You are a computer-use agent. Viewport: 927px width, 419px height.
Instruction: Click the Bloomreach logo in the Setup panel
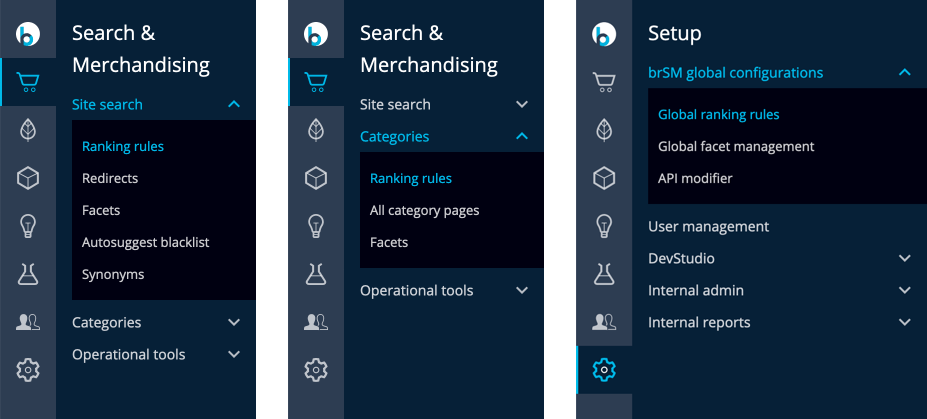pyautogui.click(x=604, y=34)
